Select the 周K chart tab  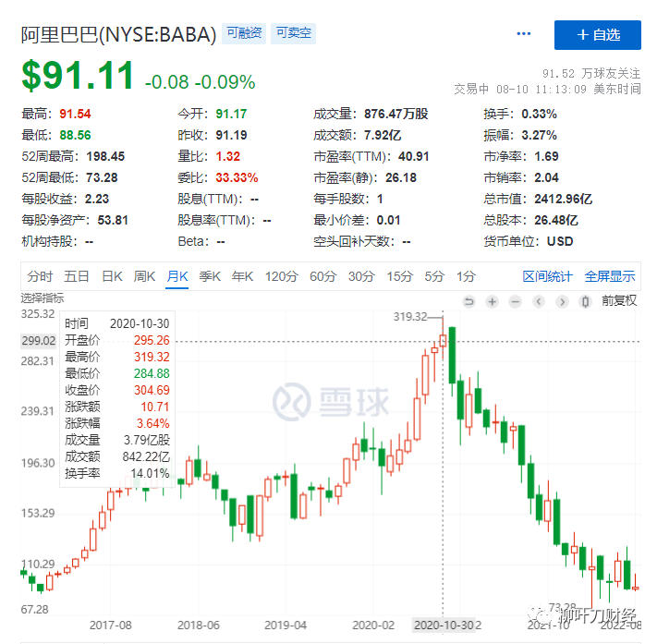click(x=144, y=276)
